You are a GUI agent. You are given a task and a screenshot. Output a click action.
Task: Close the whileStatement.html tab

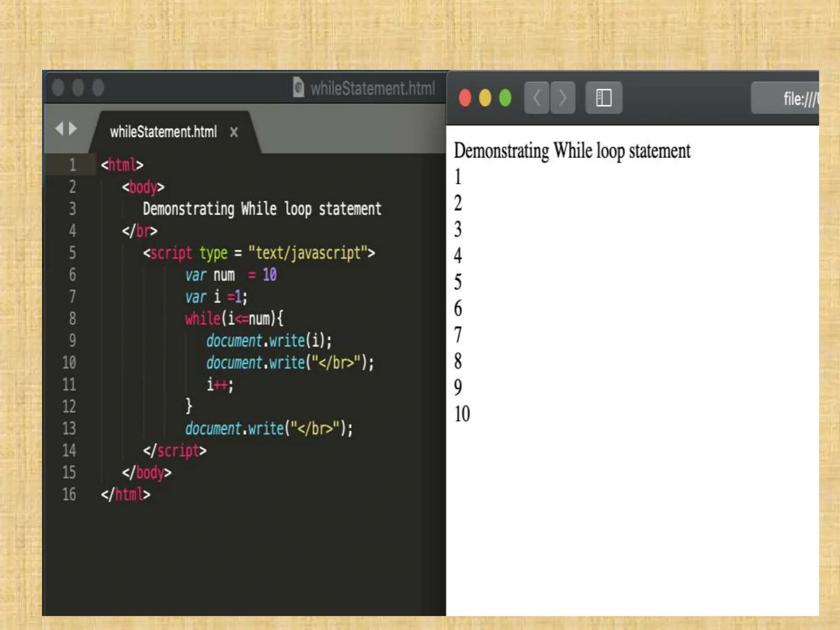[x=234, y=132]
